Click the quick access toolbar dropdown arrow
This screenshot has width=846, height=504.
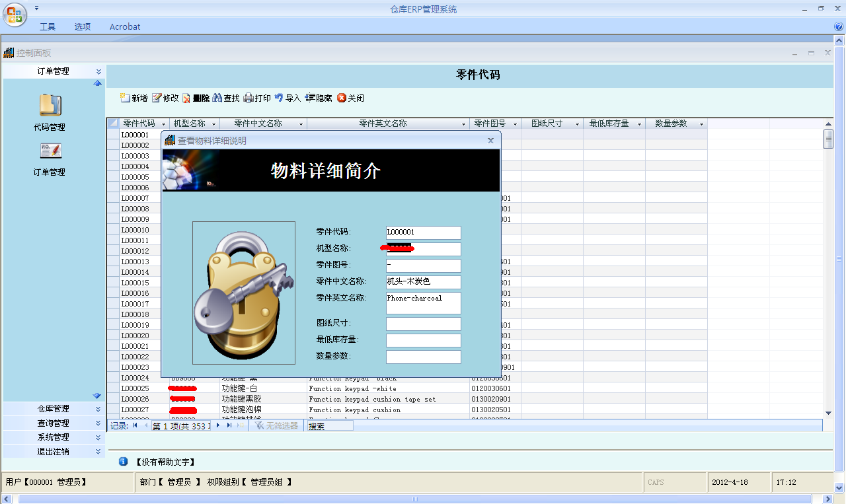click(36, 8)
